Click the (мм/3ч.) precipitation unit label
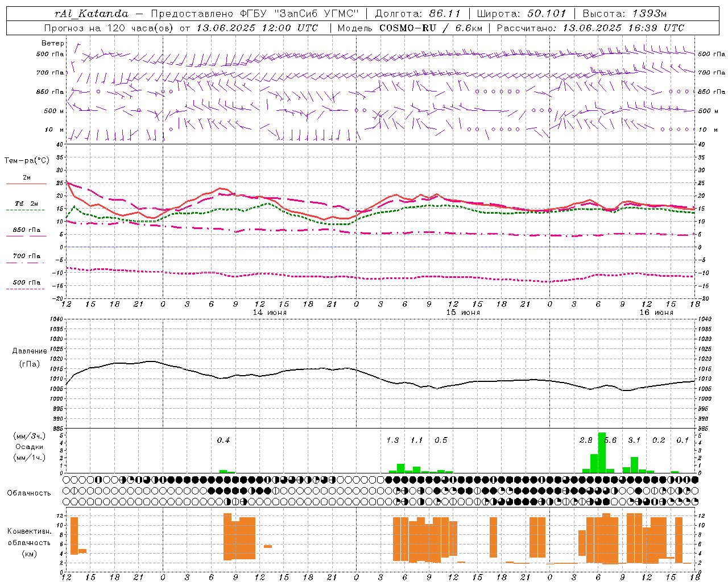Screen dimensions: 728x582 [30, 436]
